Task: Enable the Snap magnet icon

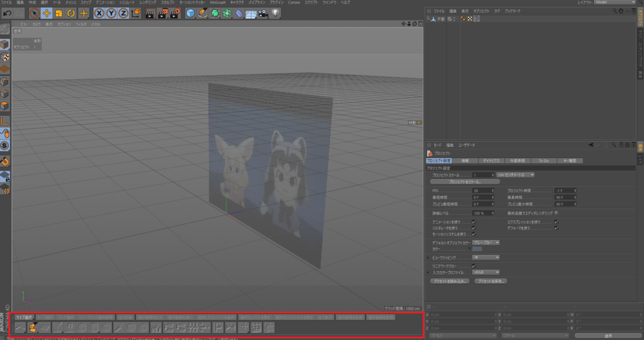Action: click(x=4, y=162)
